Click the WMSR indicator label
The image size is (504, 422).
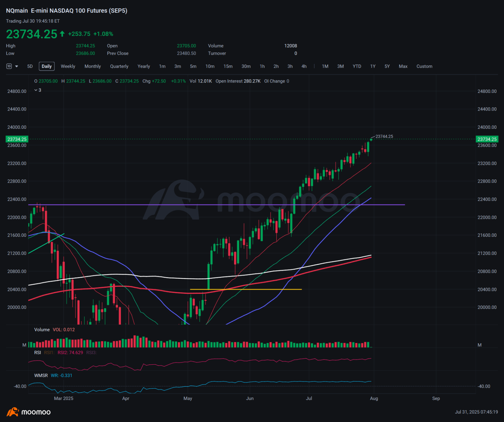tap(41, 375)
